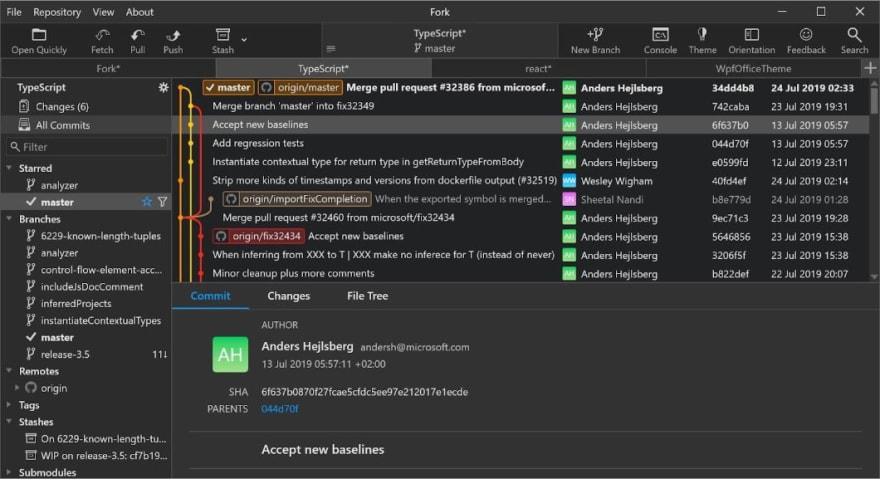Click the origin/master remote label
880x479 pixels.
pos(300,88)
